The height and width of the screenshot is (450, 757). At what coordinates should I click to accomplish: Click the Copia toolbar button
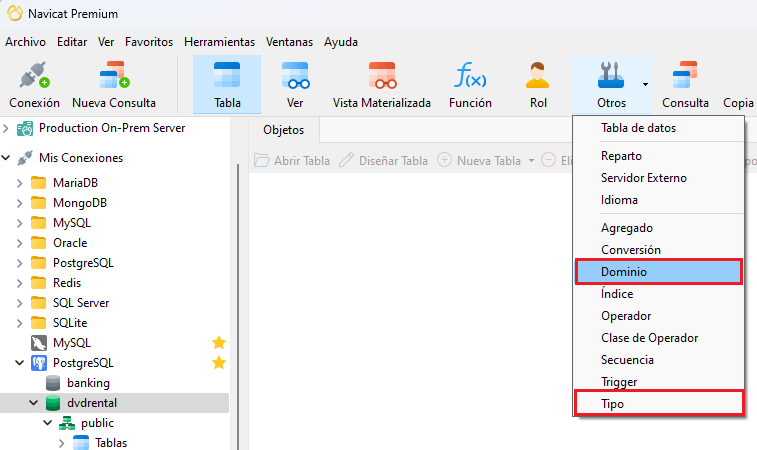tap(739, 103)
